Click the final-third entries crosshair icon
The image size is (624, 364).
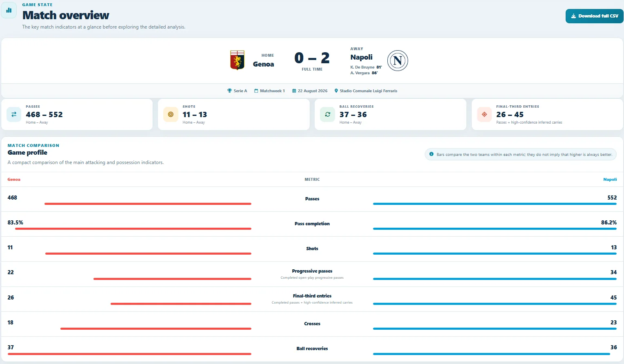(484, 114)
